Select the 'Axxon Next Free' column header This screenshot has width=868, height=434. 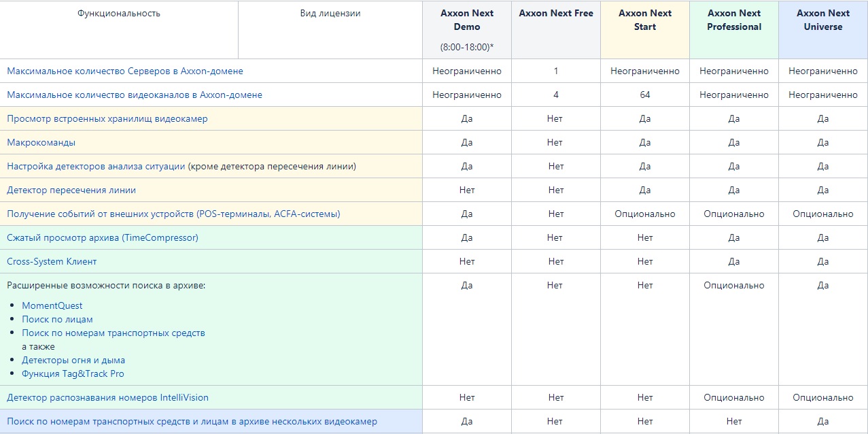(556, 14)
